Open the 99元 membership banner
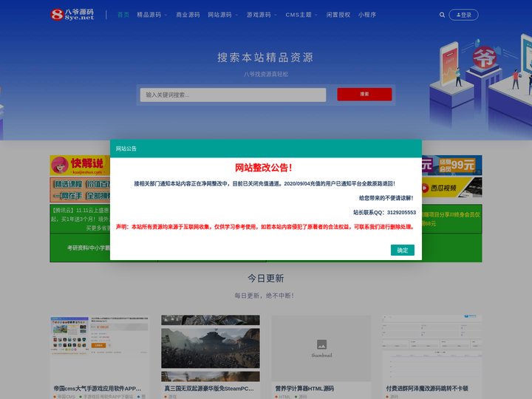Viewport: 532px width, 399px height. (x=451, y=166)
